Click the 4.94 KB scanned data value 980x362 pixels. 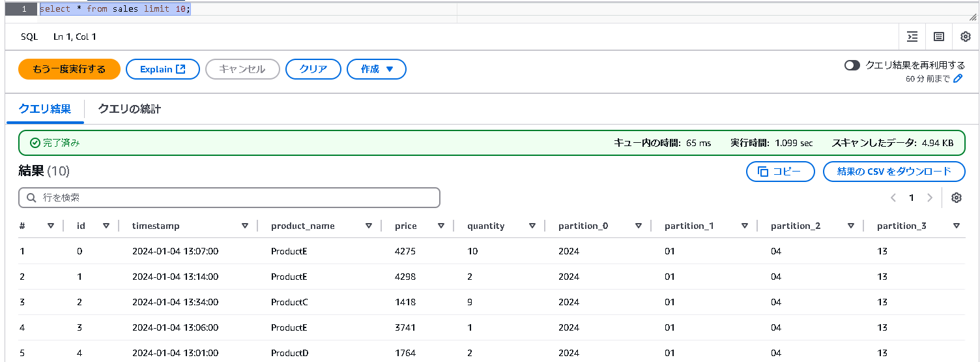[938, 143]
